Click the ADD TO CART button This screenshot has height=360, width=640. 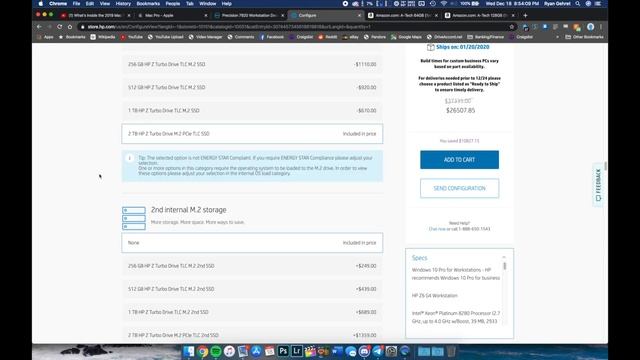coord(460,160)
